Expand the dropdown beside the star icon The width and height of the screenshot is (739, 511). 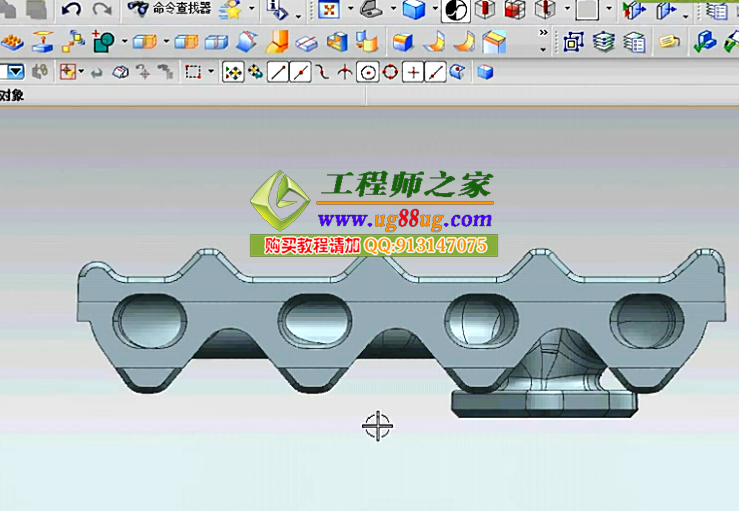252,8
